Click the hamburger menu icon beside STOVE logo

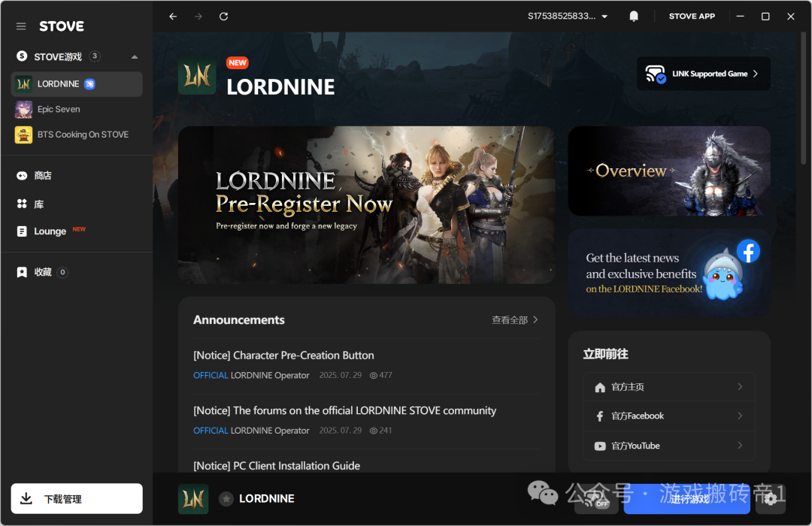21,26
